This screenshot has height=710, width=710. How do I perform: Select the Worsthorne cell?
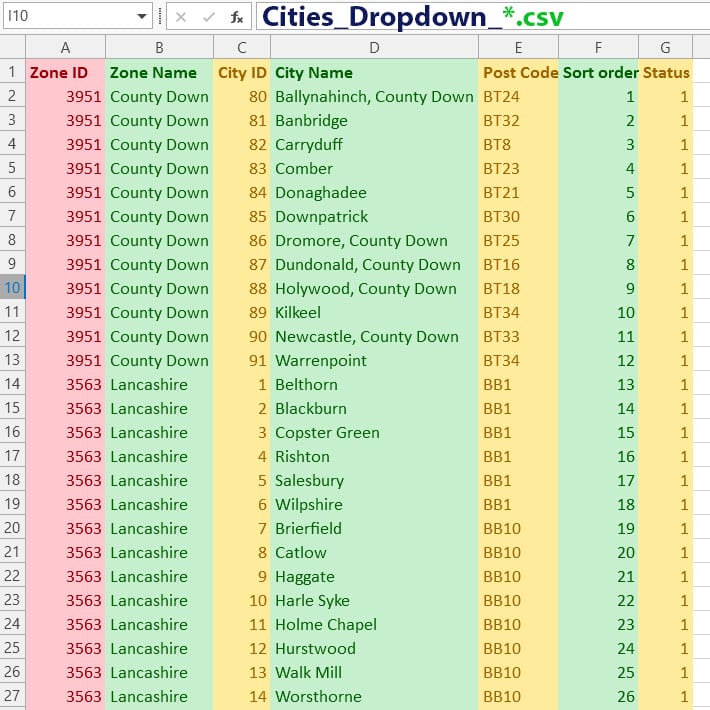[x=374, y=696]
